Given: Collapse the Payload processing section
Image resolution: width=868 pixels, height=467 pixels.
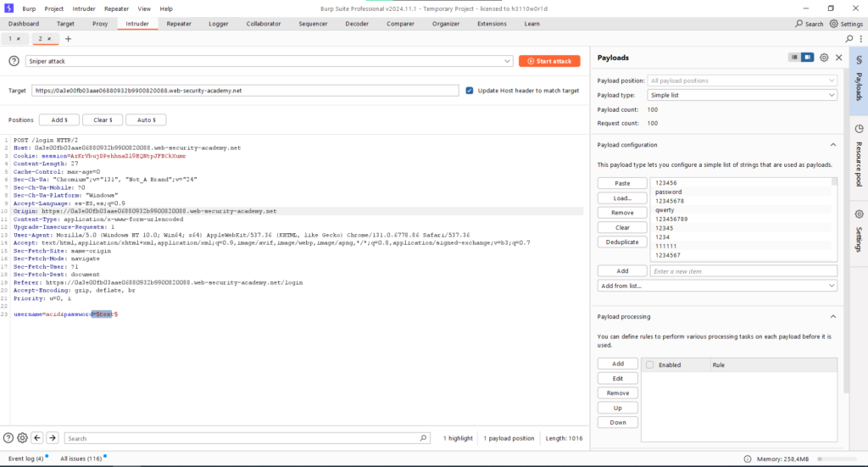Looking at the screenshot, I should (833, 316).
